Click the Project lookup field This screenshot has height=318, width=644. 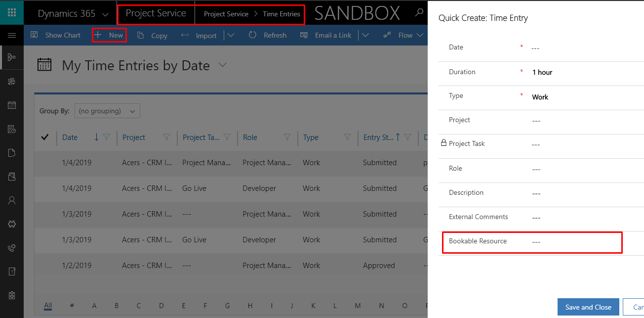[541, 121]
